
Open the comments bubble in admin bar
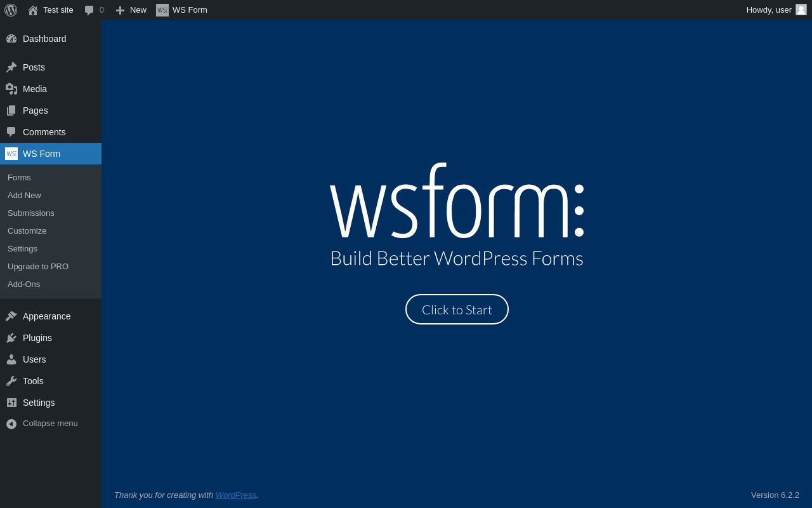pos(89,10)
